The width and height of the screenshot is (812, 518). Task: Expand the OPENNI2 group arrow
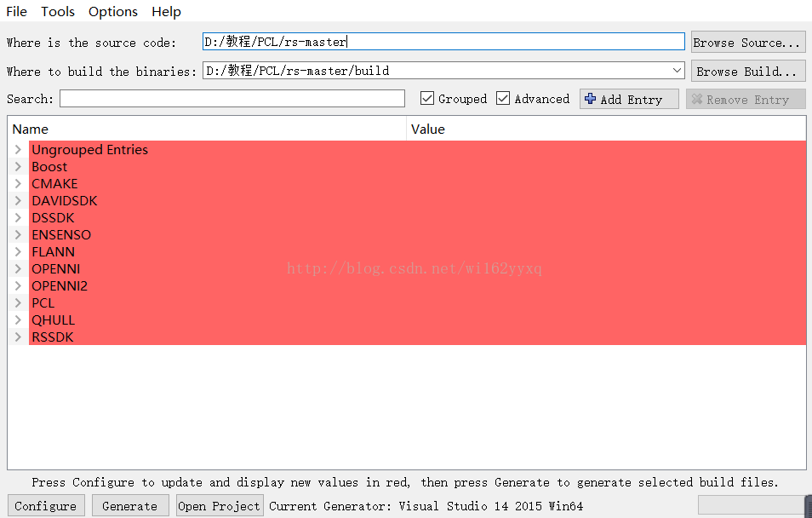pos(18,285)
